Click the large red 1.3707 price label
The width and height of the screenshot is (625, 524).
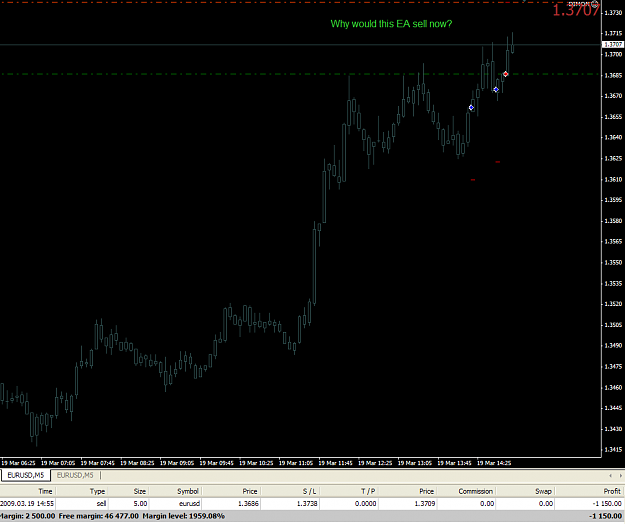[x=576, y=10]
